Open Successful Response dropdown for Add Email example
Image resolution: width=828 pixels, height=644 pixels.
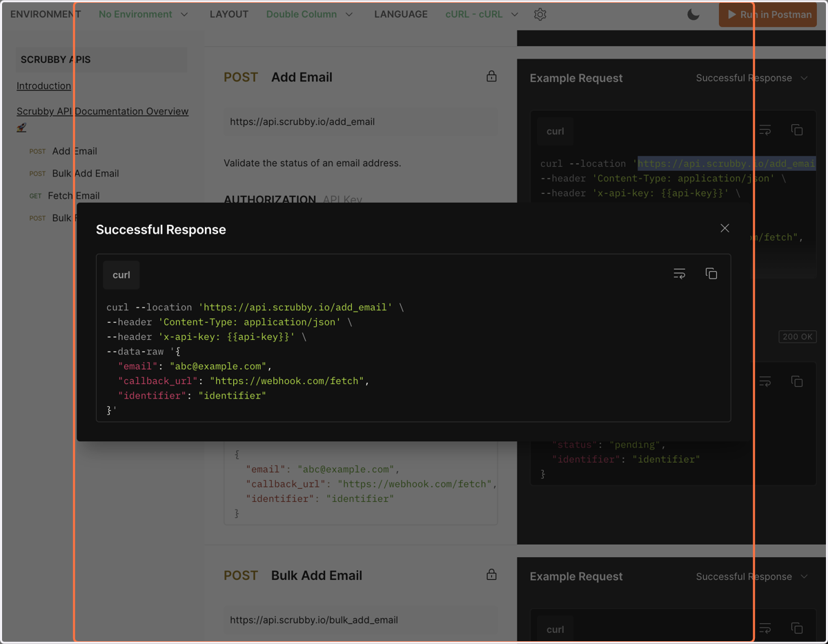(x=751, y=78)
